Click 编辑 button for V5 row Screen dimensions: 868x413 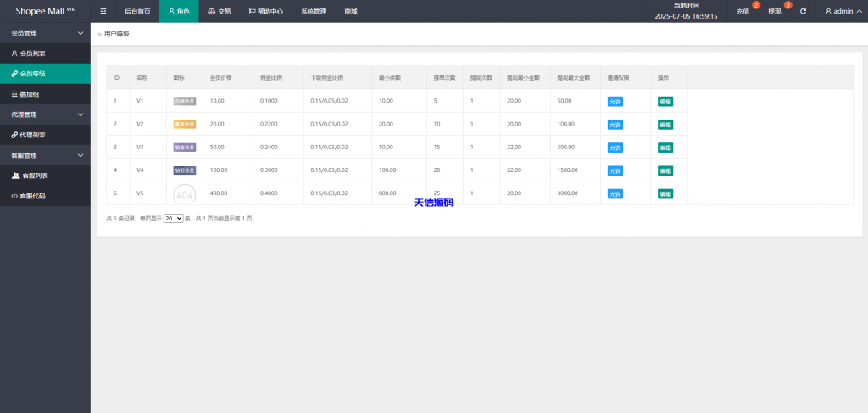pyautogui.click(x=665, y=193)
